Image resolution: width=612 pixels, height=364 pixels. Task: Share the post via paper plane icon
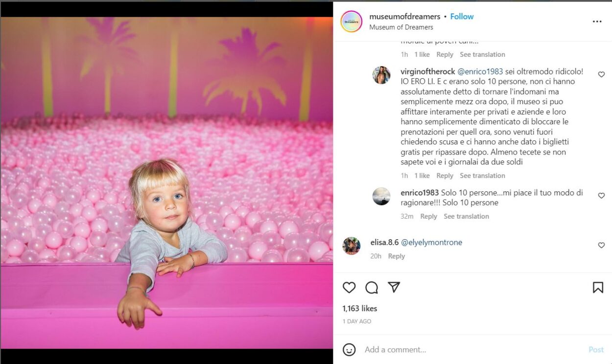(394, 287)
